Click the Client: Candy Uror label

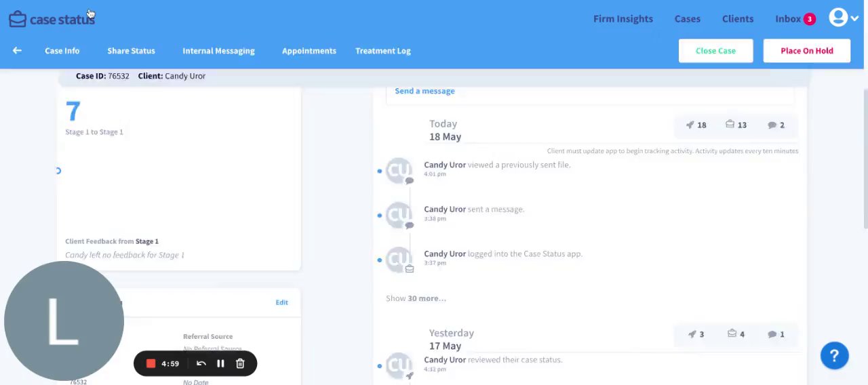(x=172, y=76)
